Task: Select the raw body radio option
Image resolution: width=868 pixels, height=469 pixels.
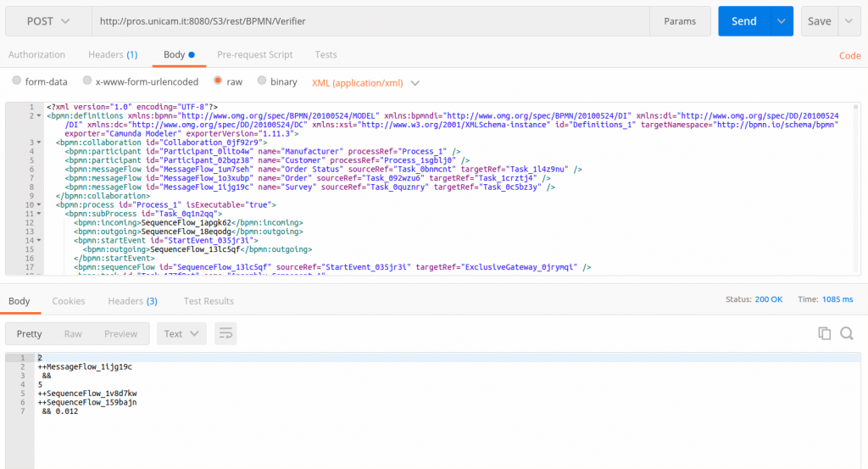Action: point(218,81)
